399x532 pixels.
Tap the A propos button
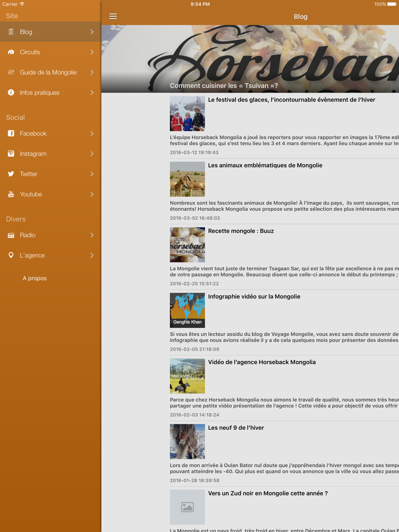(x=35, y=278)
